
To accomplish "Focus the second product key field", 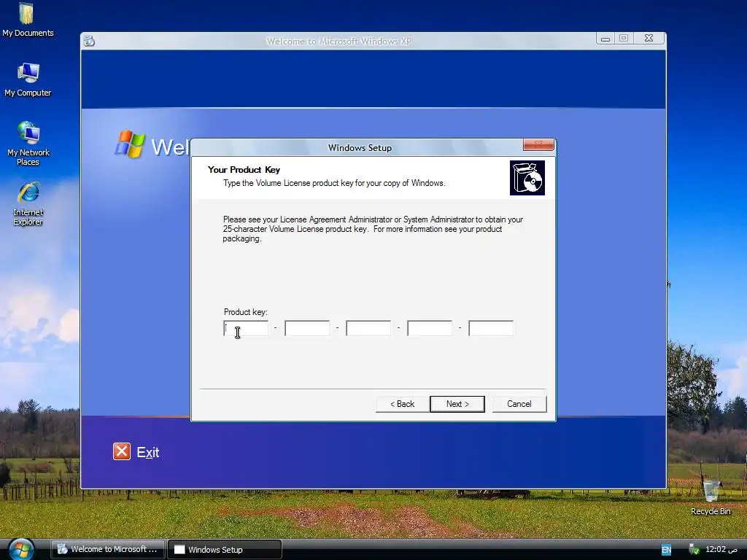I will [307, 328].
